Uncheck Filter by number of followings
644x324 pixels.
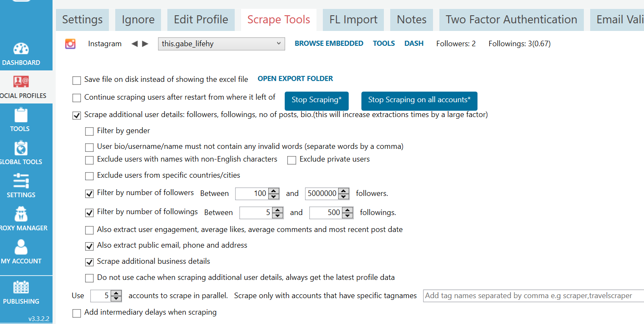click(89, 213)
